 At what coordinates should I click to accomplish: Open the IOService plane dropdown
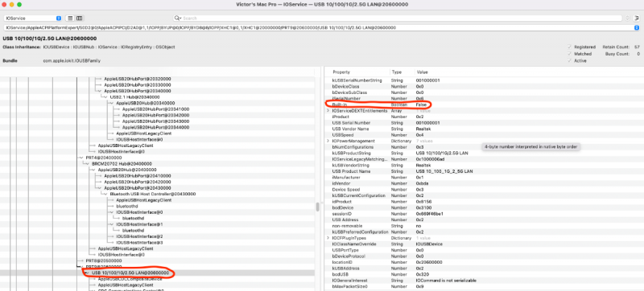tap(33, 18)
